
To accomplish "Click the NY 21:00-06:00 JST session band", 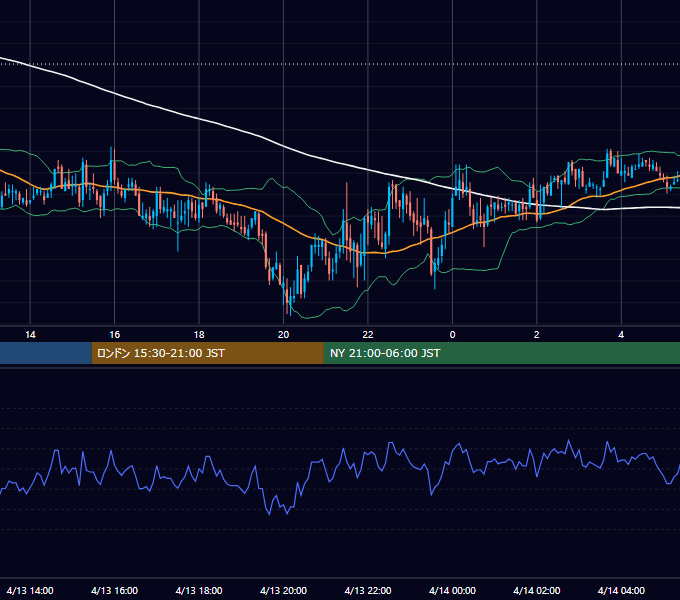I will coord(502,353).
